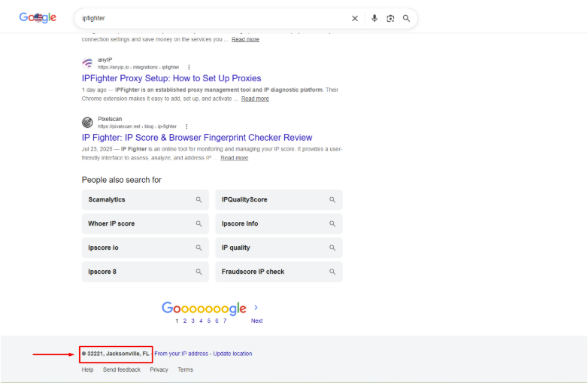Click the Next page link

tap(257, 321)
